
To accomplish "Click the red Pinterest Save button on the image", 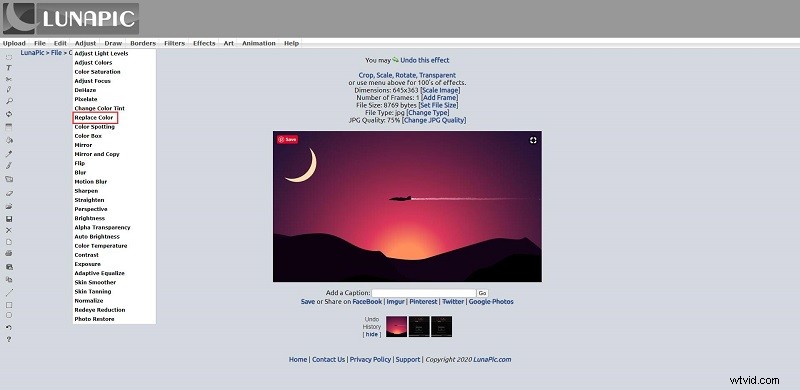I will [288, 139].
